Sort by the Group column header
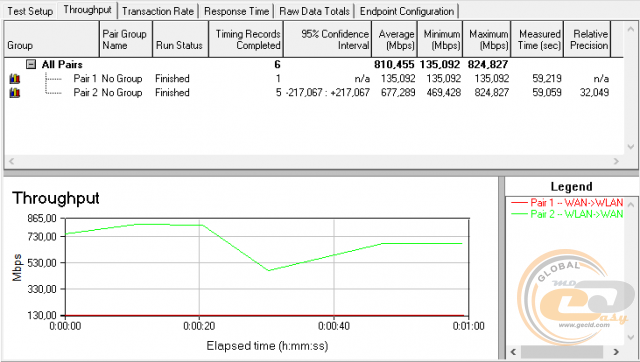 (x=51, y=39)
